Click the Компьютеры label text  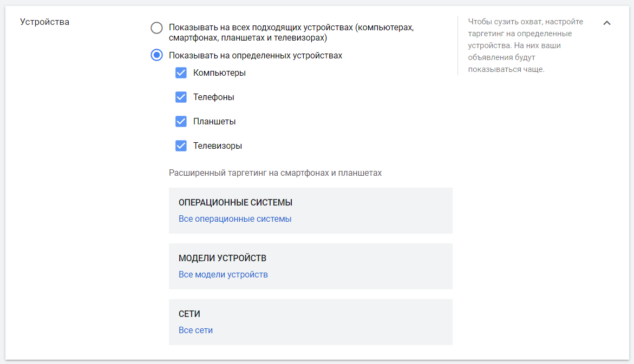tap(219, 72)
